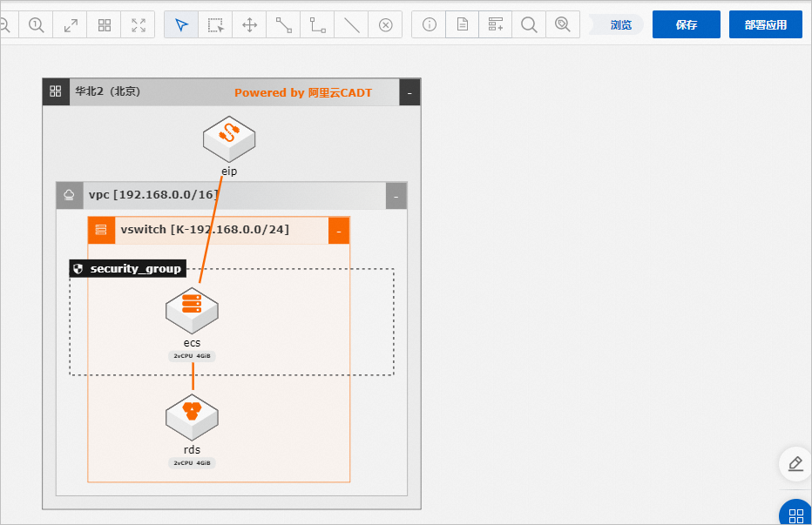Collapse the 华北2 (北京) region container

[x=409, y=92]
